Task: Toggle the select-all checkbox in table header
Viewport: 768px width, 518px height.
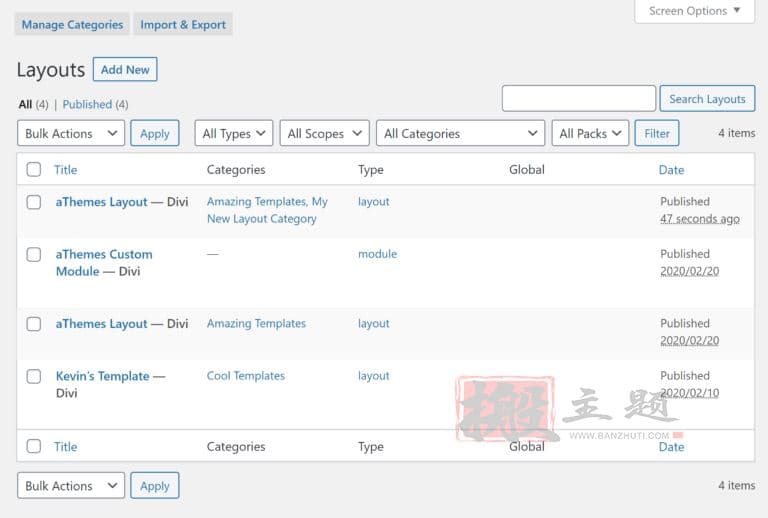Action: [34, 169]
